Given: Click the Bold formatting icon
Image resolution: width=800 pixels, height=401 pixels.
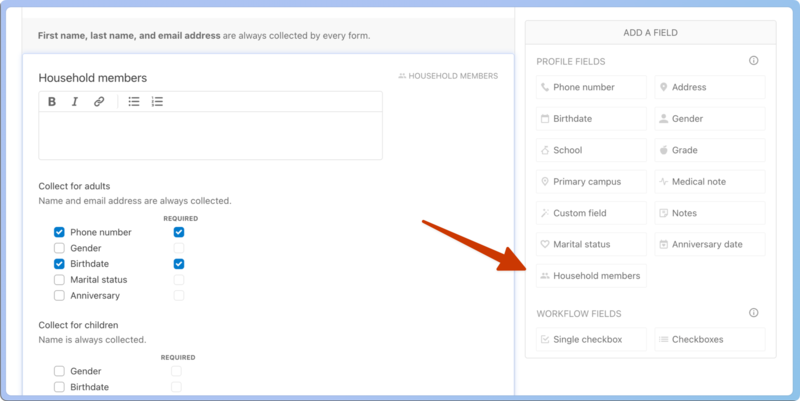Looking at the screenshot, I should 52,102.
